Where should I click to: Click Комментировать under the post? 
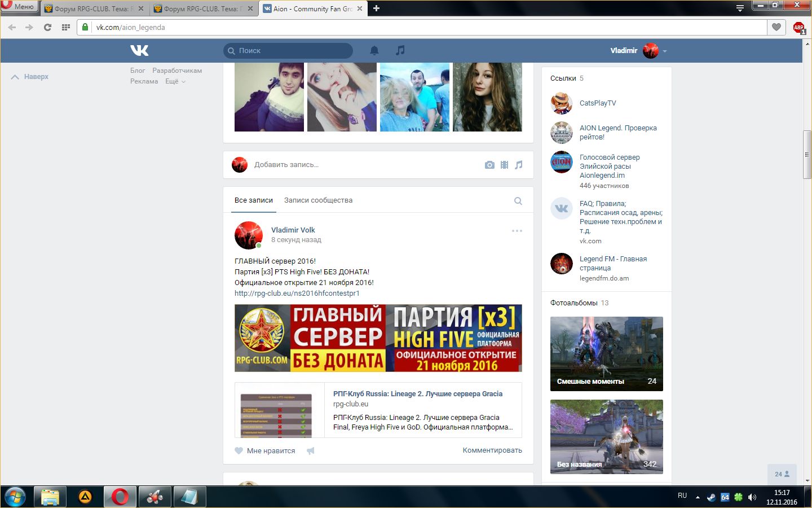point(492,450)
